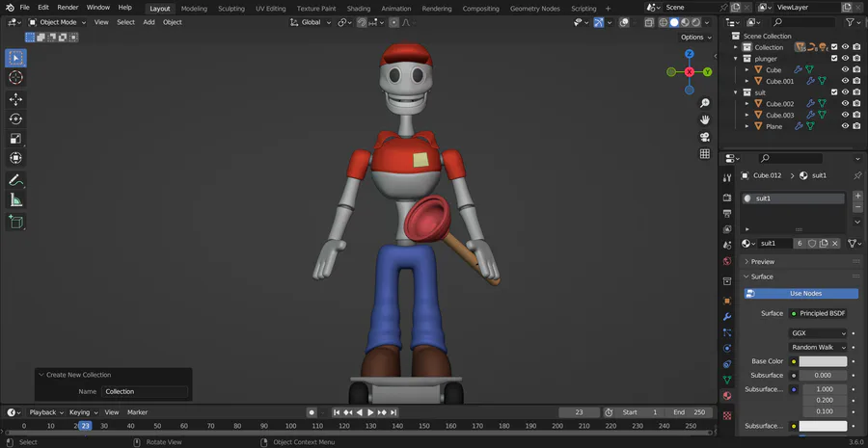
Task: Open Global transform orientation dropdown
Action: tap(312, 23)
